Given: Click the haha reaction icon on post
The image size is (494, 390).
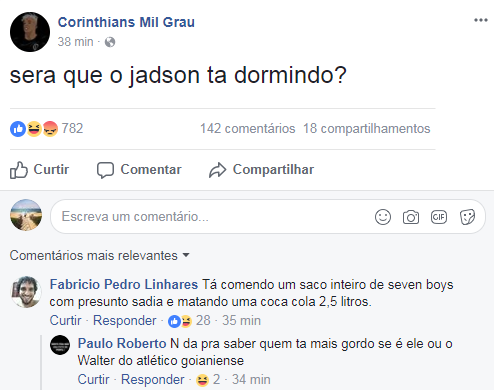Looking at the screenshot, I should pyautogui.click(x=34, y=129).
